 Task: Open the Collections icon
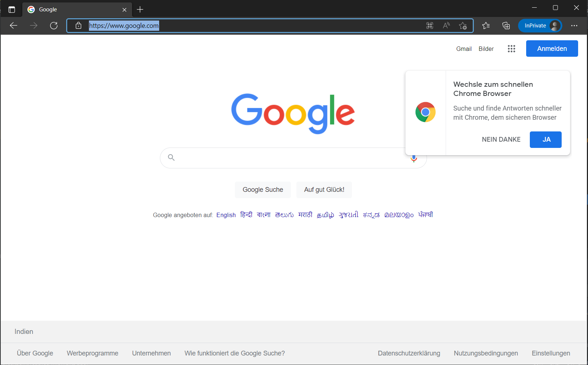coord(506,26)
